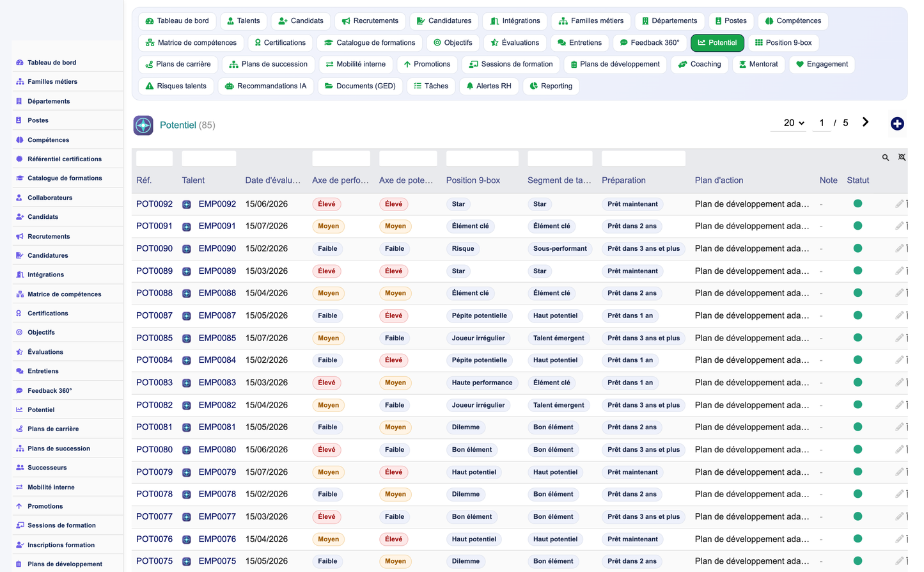Open the Position 9-box tab

click(x=783, y=43)
